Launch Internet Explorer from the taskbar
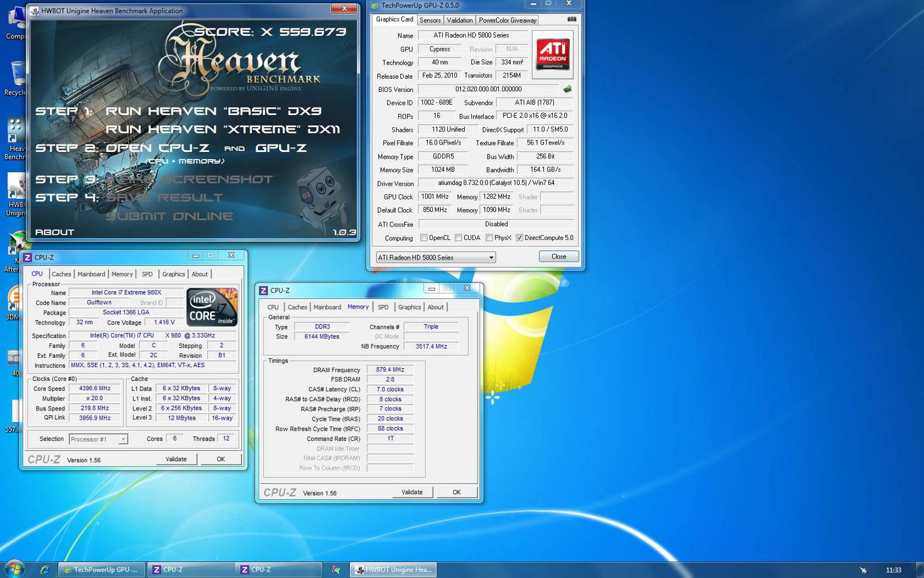924x578 pixels. point(44,569)
